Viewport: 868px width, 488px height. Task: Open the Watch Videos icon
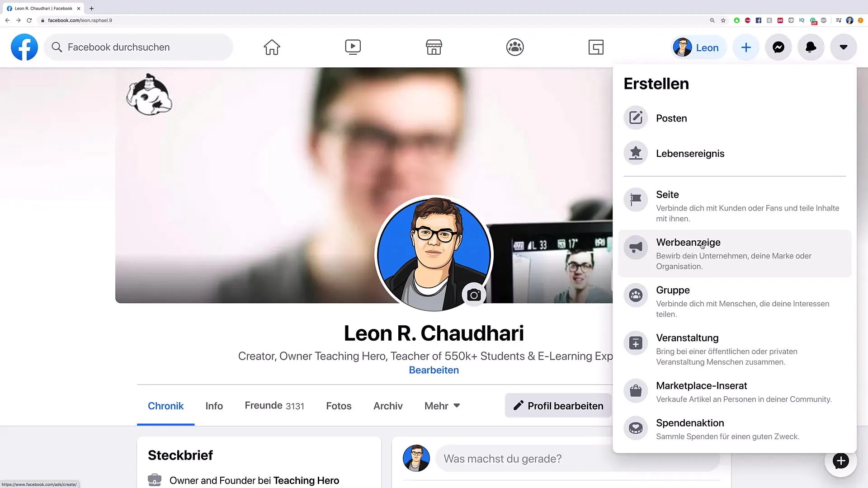(x=352, y=47)
